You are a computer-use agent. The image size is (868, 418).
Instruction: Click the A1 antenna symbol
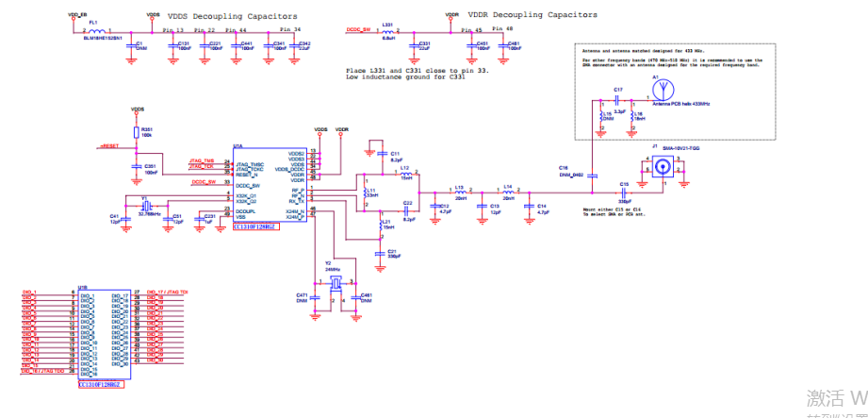coord(663,92)
